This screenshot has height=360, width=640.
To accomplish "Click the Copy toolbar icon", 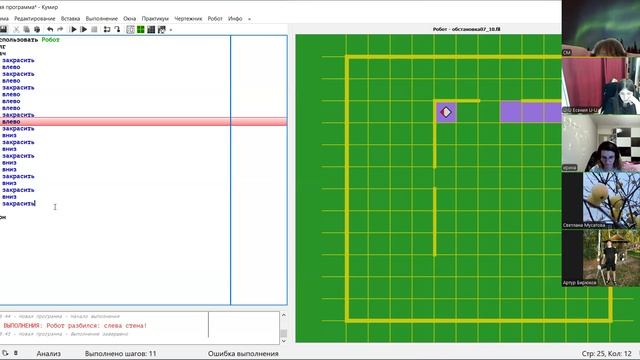I will [x=27, y=29].
